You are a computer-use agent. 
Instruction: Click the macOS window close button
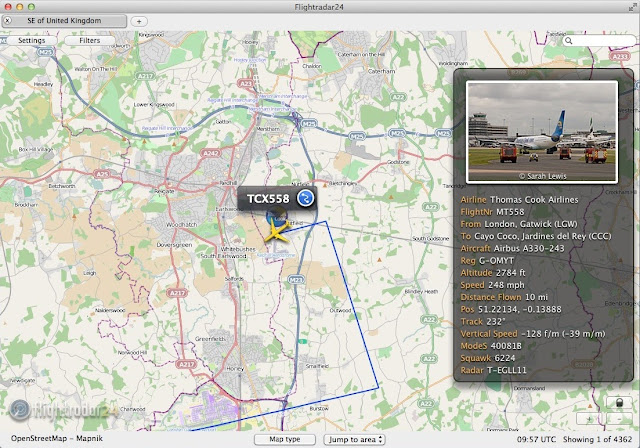click(8, 7)
